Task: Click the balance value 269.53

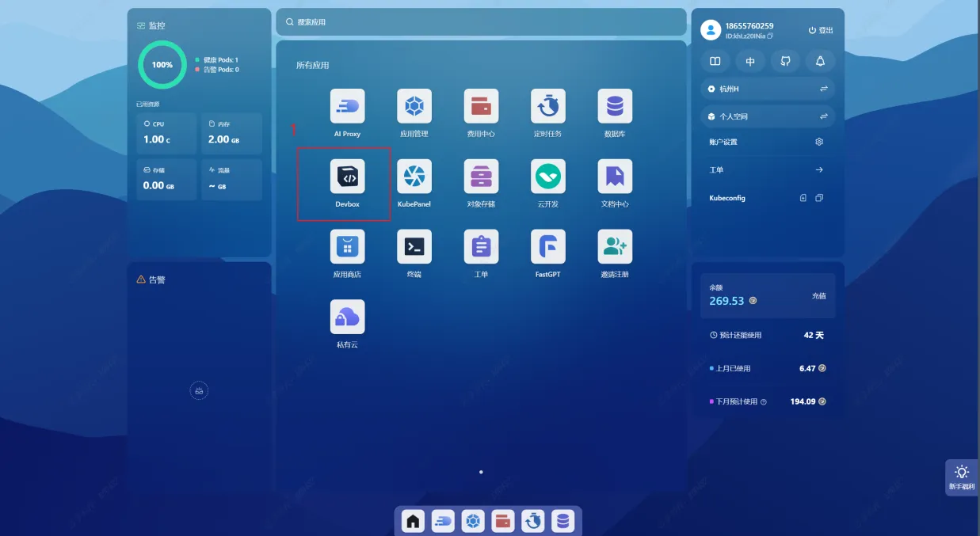Action: click(x=726, y=301)
